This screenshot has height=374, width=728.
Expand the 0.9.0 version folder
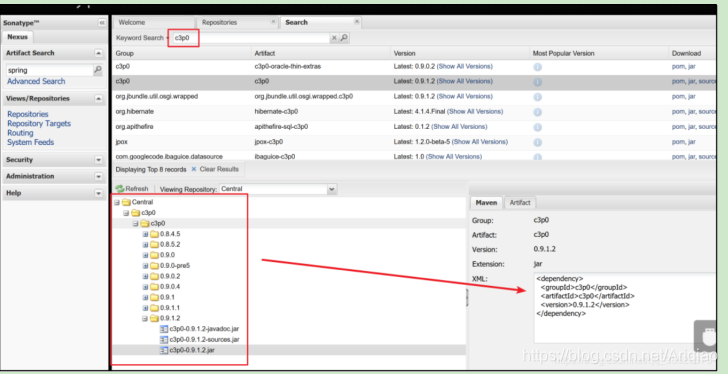[x=145, y=256]
